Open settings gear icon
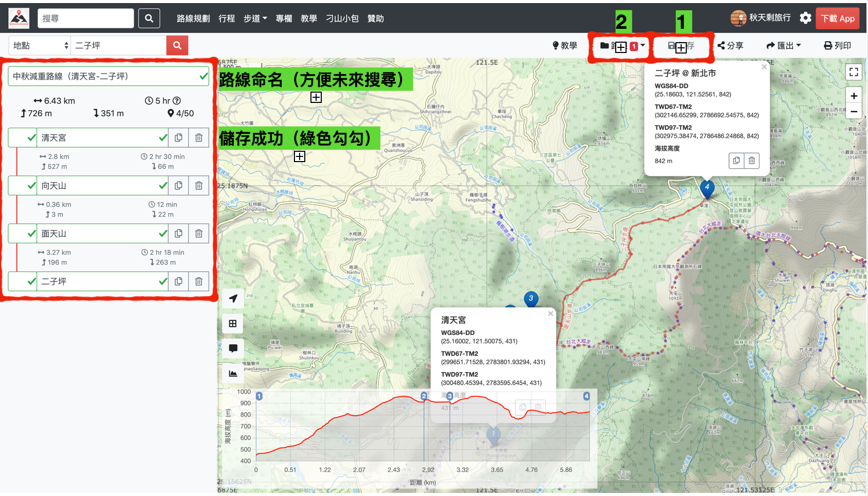Image resolution: width=868 pixels, height=496 pixels. point(805,18)
